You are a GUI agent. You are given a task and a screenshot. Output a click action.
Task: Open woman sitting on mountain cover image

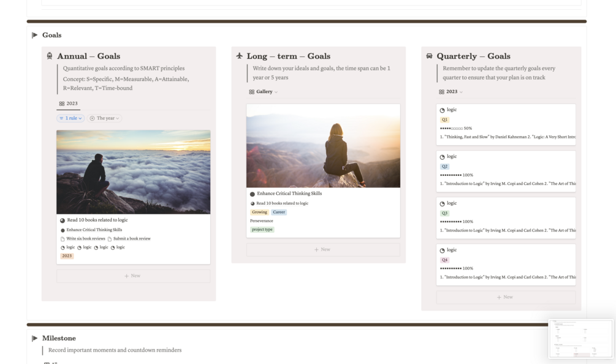pyautogui.click(x=323, y=146)
